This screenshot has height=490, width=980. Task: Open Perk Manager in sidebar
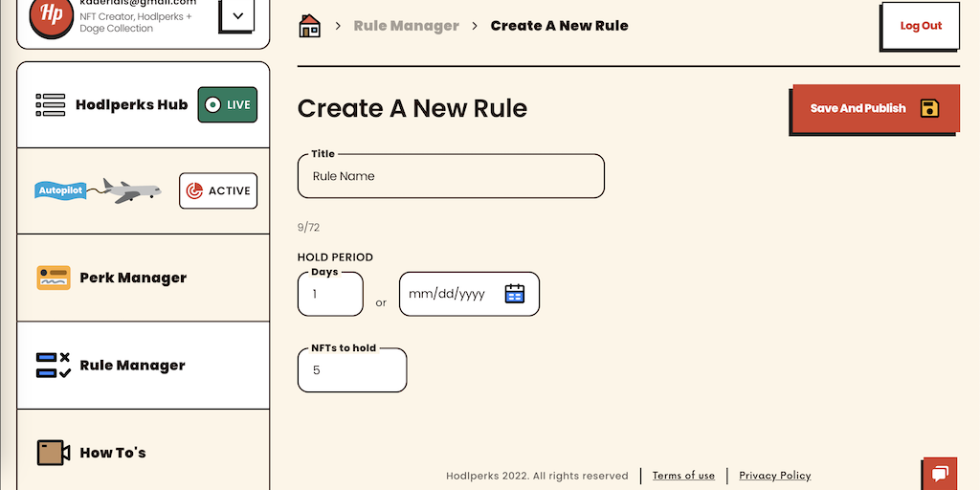point(133,278)
